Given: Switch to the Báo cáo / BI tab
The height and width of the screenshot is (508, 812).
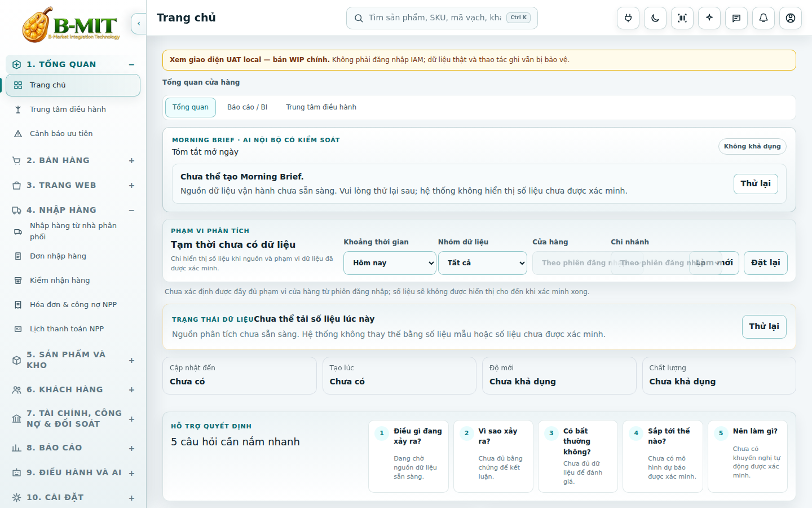Looking at the screenshot, I should pos(248,107).
